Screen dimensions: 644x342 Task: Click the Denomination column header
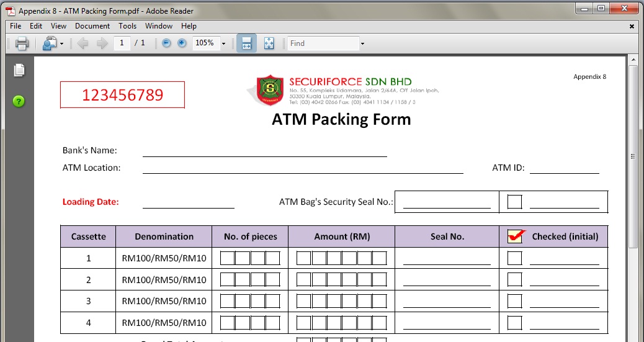coord(164,236)
